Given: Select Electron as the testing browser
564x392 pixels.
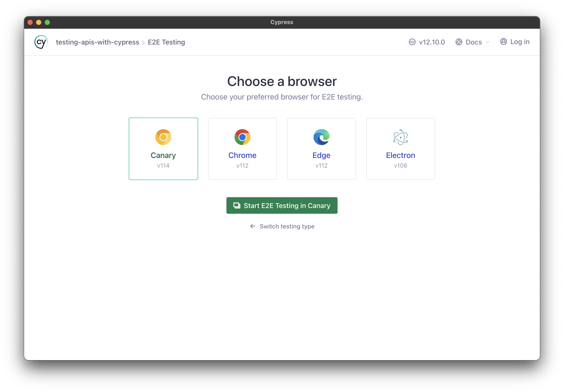Looking at the screenshot, I should coord(400,149).
